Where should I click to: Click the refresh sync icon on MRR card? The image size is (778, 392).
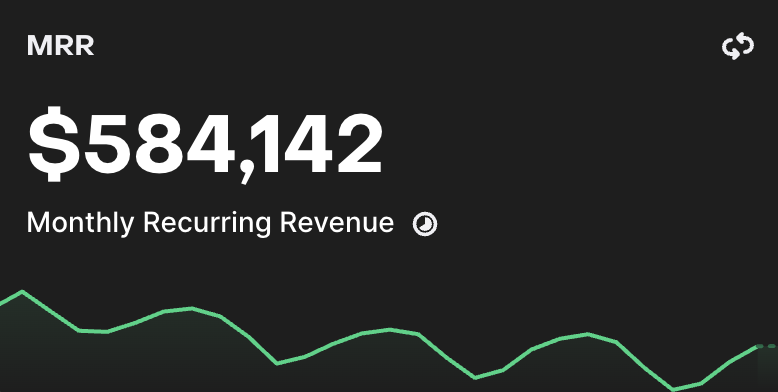click(x=738, y=46)
